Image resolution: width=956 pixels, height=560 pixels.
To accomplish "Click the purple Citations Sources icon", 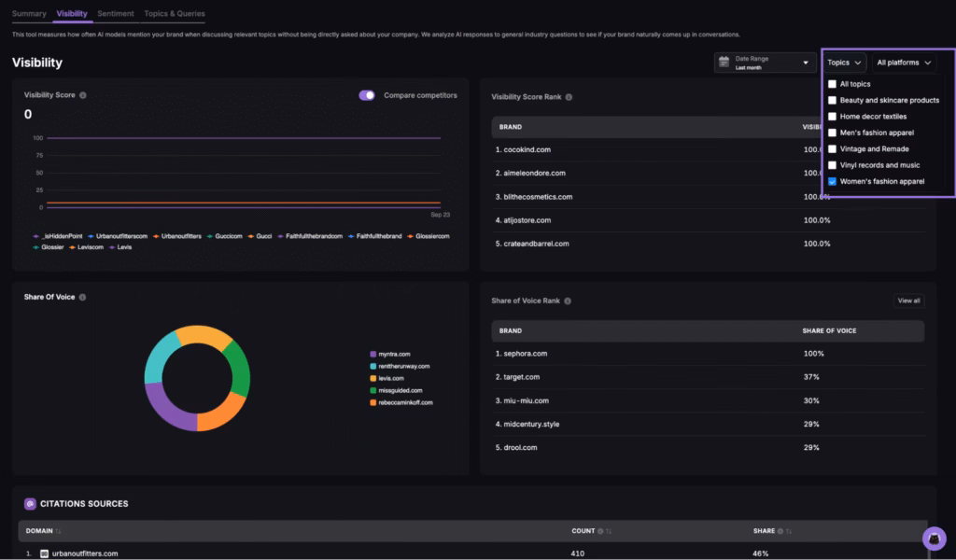I will pos(30,504).
